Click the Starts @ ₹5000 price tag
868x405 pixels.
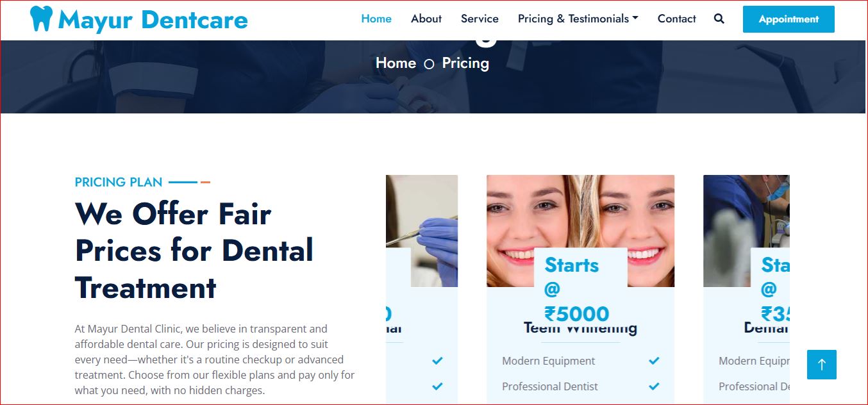click(580, 288)
